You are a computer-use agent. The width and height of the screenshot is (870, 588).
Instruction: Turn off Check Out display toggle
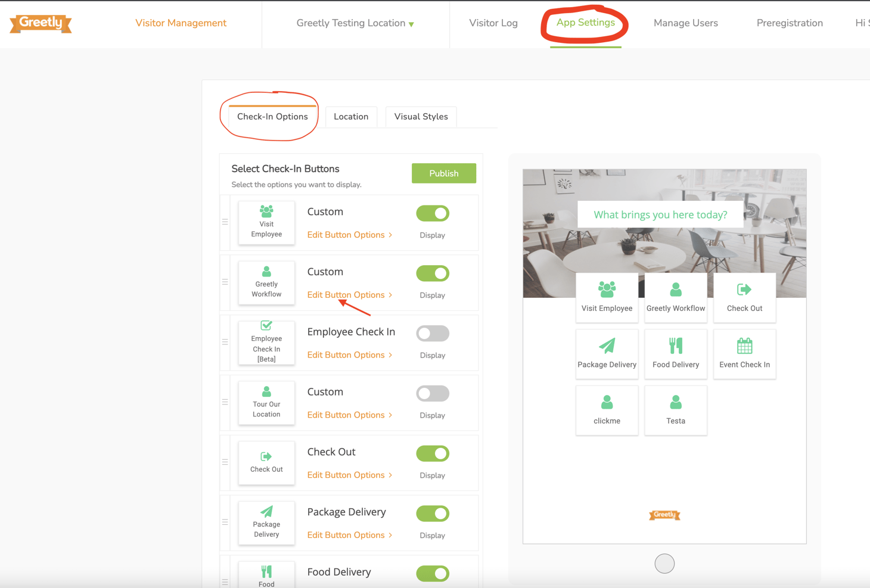click(x=433, y=454)
